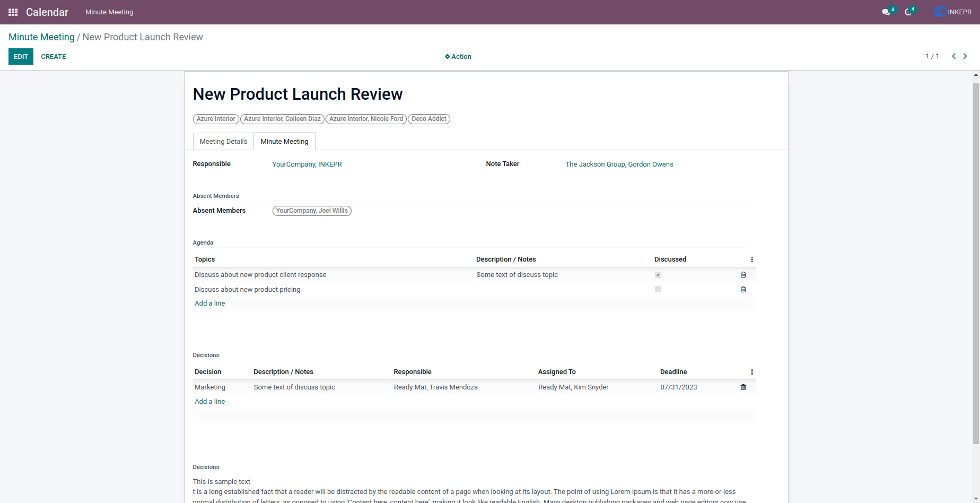
Task: Add a line in Agenda table
Action: (x=209, y=303)
